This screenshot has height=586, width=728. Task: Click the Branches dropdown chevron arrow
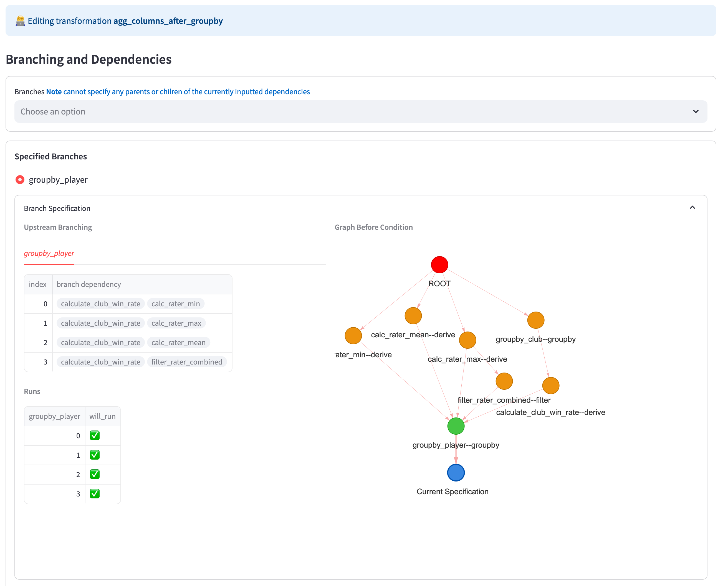click(695, 112)
